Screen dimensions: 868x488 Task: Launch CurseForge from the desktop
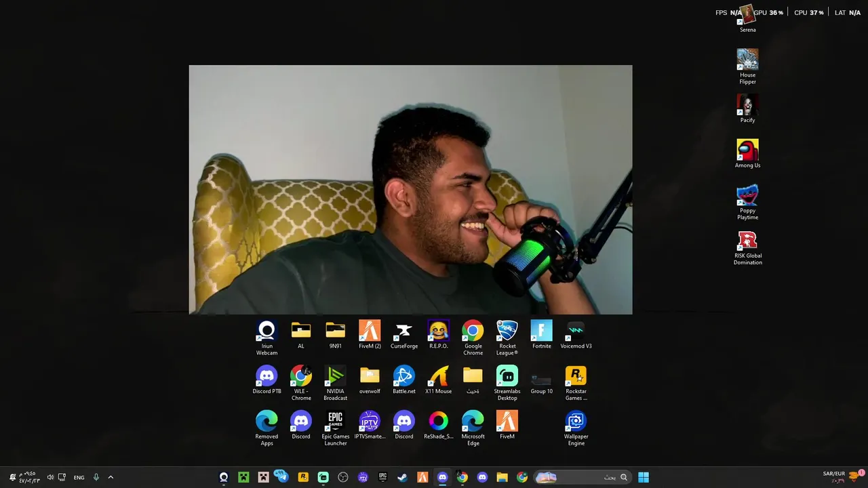[x=404, y=335]
